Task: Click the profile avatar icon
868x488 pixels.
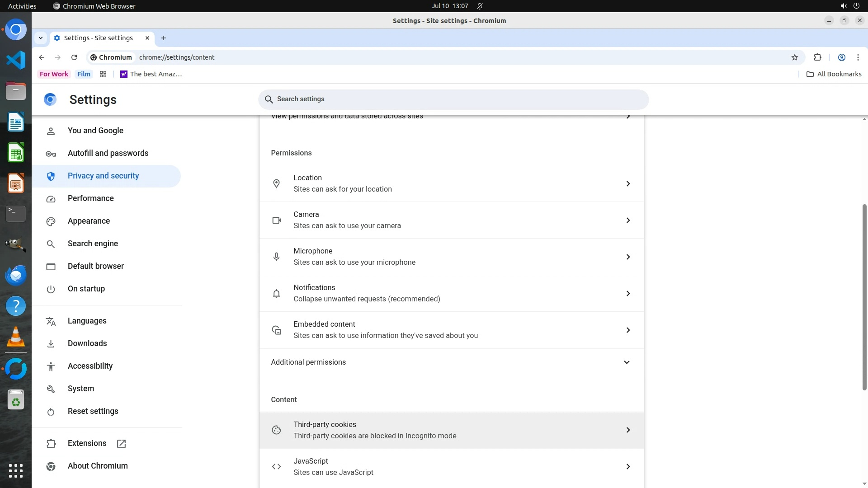Action: pos(841,57)
